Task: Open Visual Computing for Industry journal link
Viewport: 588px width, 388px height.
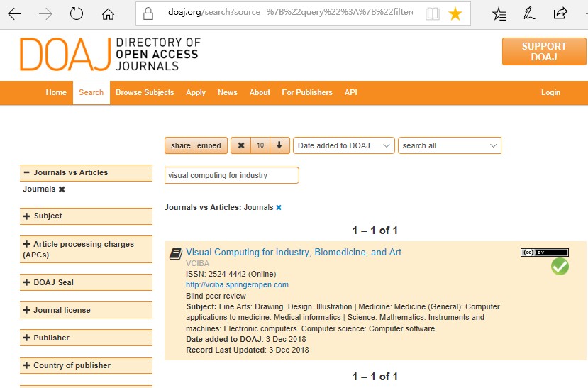Action: (294, 253)
